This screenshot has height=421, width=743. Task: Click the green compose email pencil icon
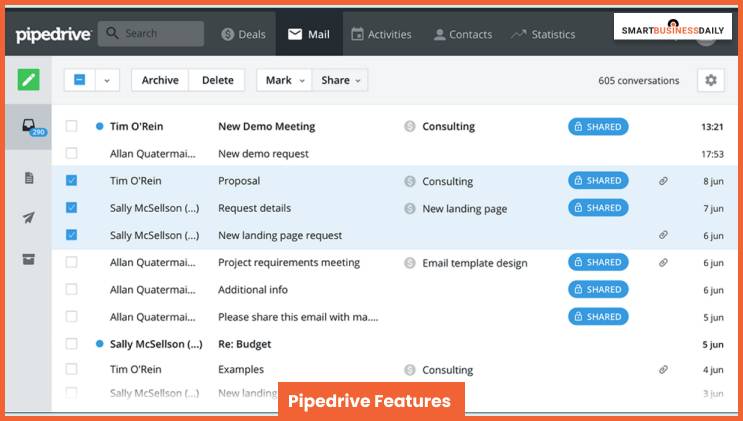coord(28,80)
